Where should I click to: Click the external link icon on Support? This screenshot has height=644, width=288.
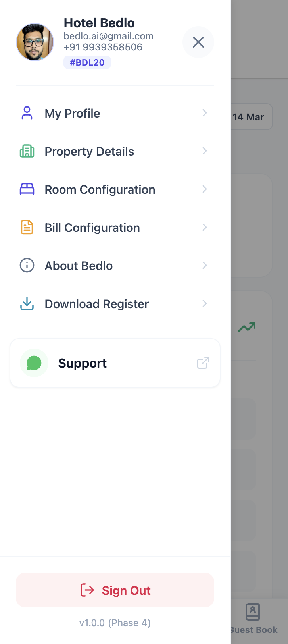203,363
